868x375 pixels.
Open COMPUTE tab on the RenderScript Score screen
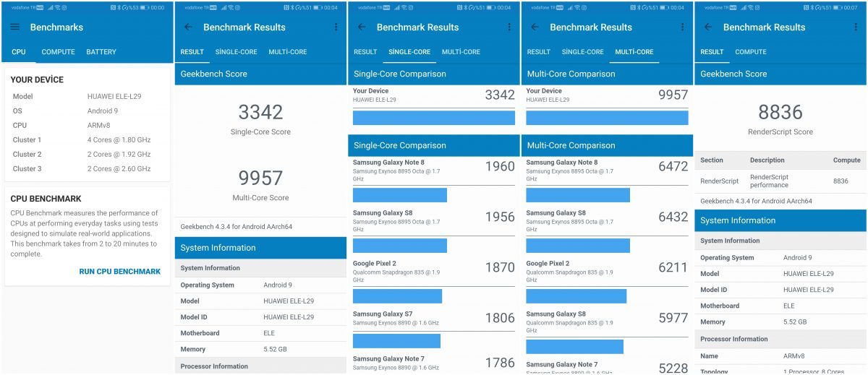pyautogui.click(x=751, y=52)
